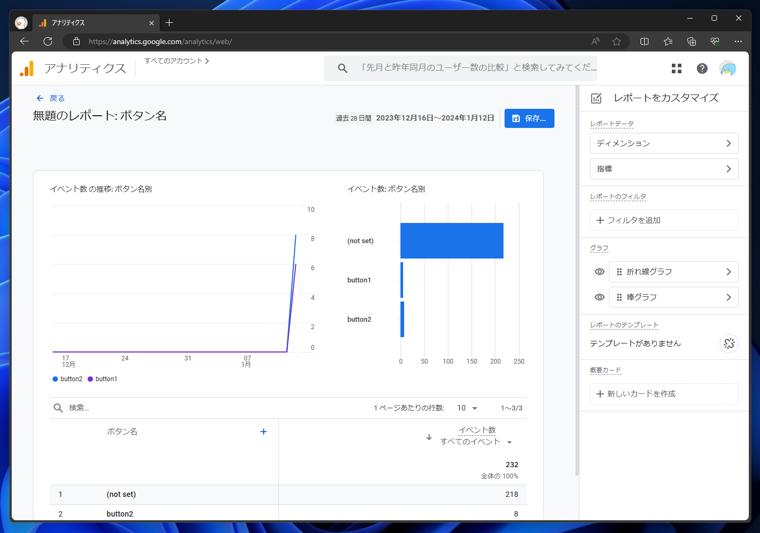Click the 戻る back link

50,98
